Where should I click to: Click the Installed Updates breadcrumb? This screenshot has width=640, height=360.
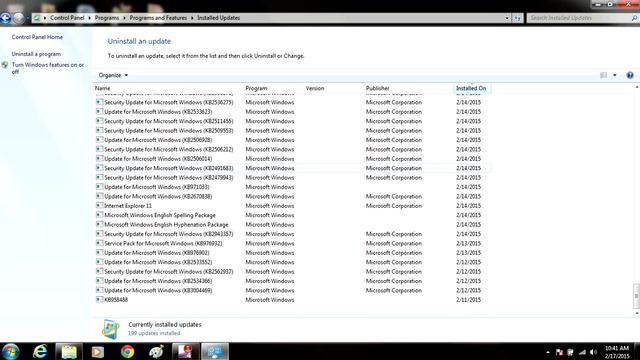[218, 18]
